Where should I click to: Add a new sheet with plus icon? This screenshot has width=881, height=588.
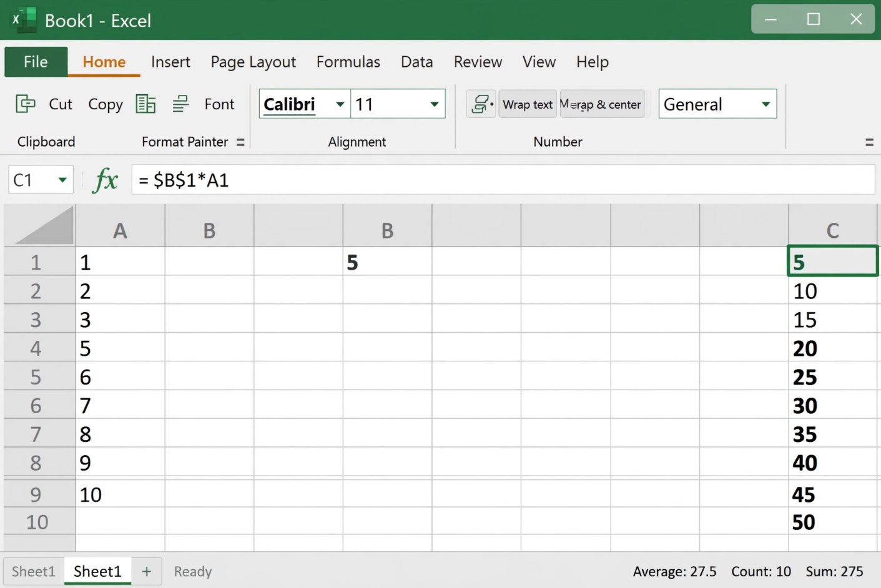tap(147, 571)
